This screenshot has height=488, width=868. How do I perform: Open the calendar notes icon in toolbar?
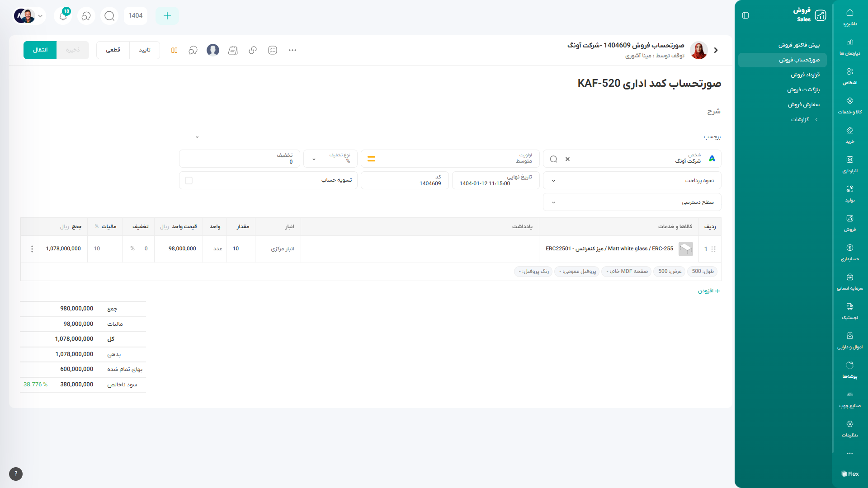pyautogui.click(x=233, y=50)
